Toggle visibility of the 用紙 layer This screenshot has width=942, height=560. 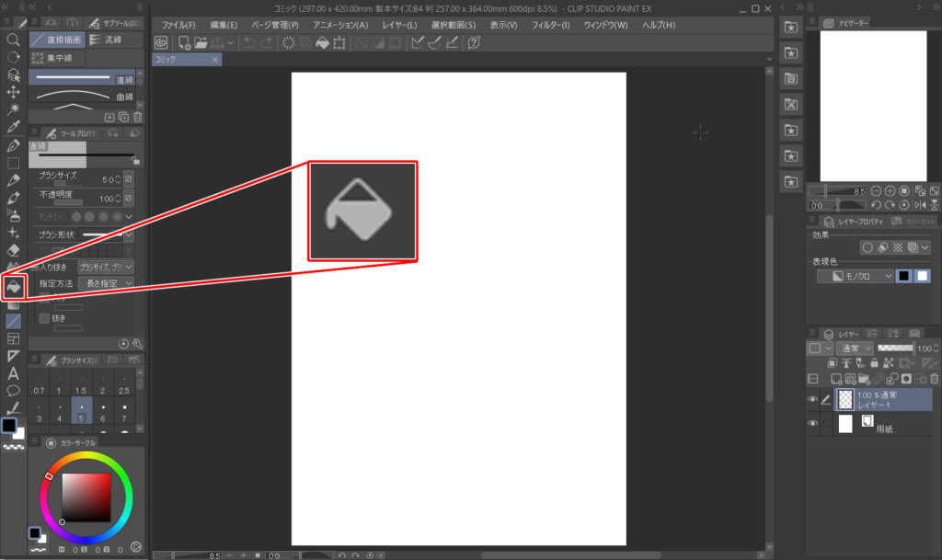pyautogui.click(x=812, y=424)
